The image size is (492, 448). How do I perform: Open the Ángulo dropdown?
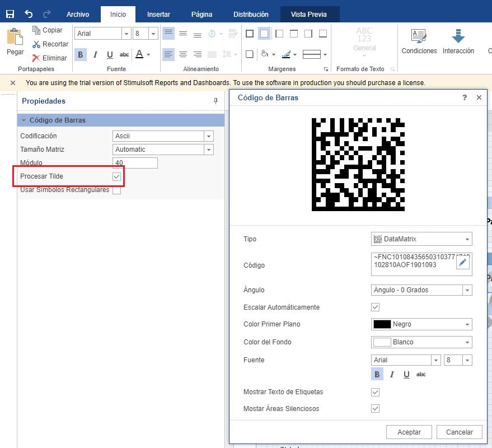click(467, 290)
